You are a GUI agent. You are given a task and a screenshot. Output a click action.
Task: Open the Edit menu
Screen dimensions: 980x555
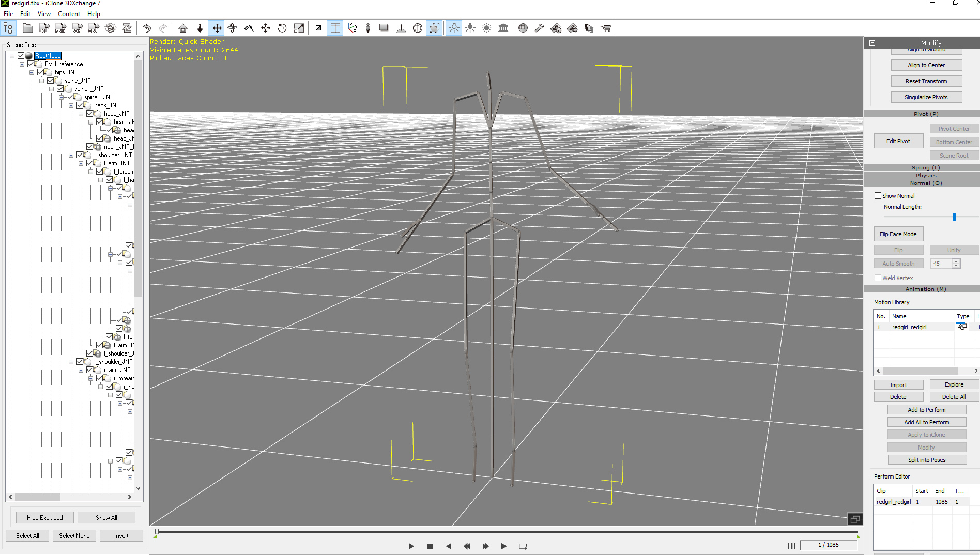click(25, 14)
